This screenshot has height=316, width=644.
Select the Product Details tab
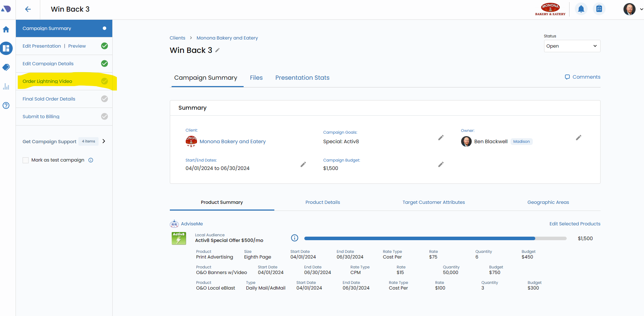322,202
